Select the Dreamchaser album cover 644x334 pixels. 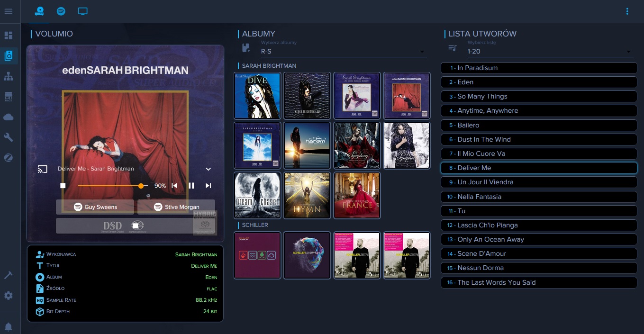pos(257,195)
